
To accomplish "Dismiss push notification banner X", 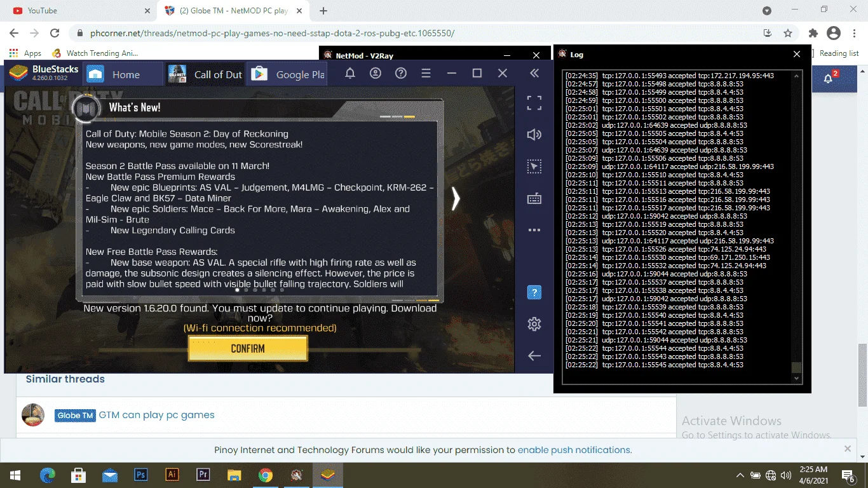I will [848, 449].
